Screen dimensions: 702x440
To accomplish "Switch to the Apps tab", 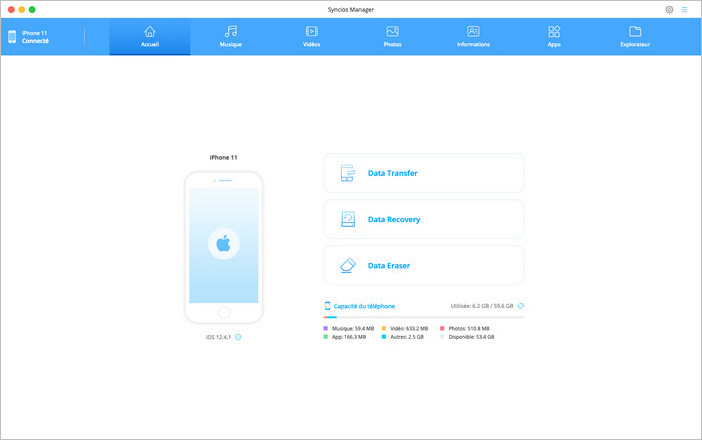I will pos(554,37).
